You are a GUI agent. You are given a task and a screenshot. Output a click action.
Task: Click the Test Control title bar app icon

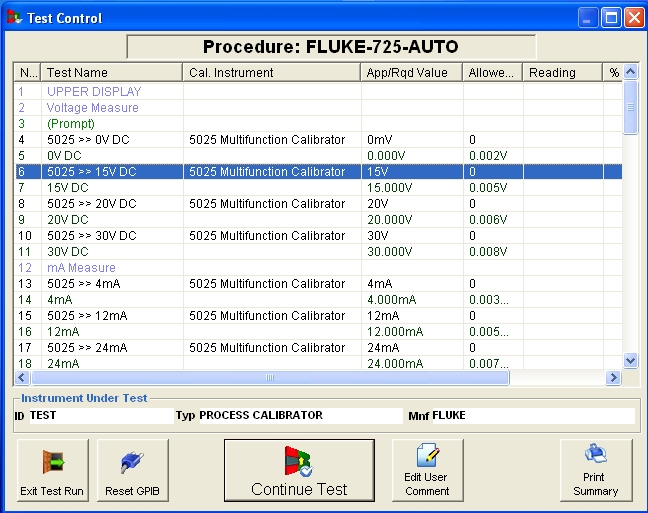pos(14,18)
